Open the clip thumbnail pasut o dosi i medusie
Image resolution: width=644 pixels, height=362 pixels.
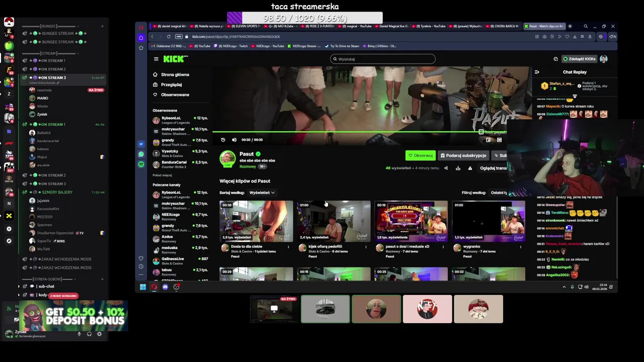pos(411,221)
